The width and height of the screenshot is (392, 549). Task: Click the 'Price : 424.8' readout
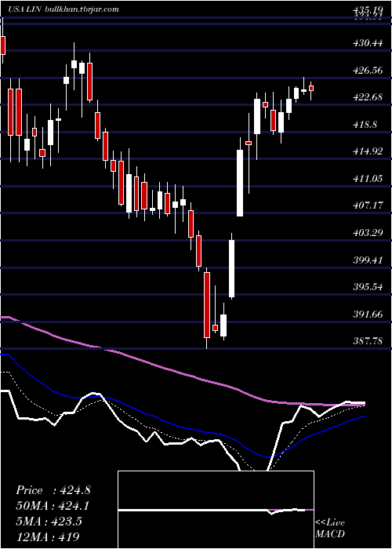[53, 490]
